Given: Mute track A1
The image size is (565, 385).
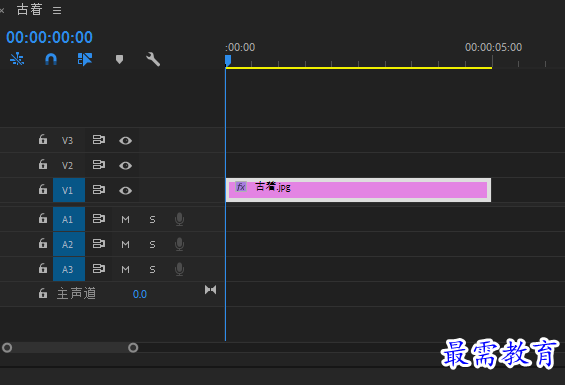Looking at the screenshot, I should pyautogui.click(x=125, y=219).
